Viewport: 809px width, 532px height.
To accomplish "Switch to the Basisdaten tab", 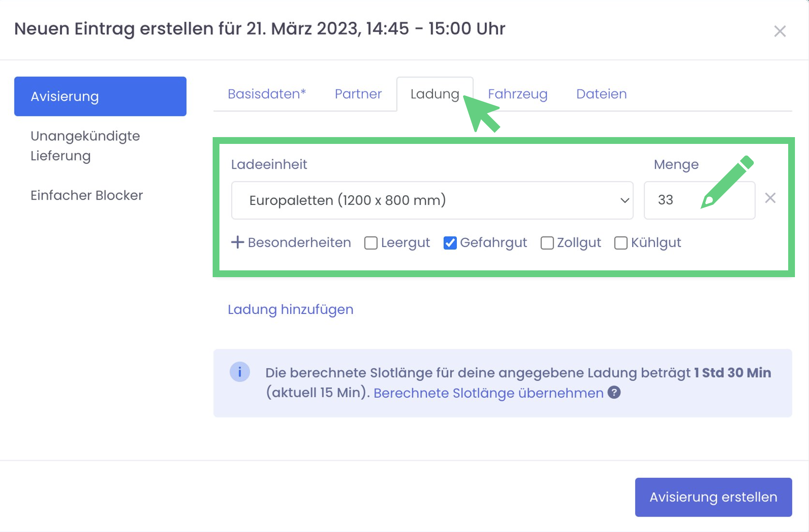I will pyautogui.click(x=266, y=94).
